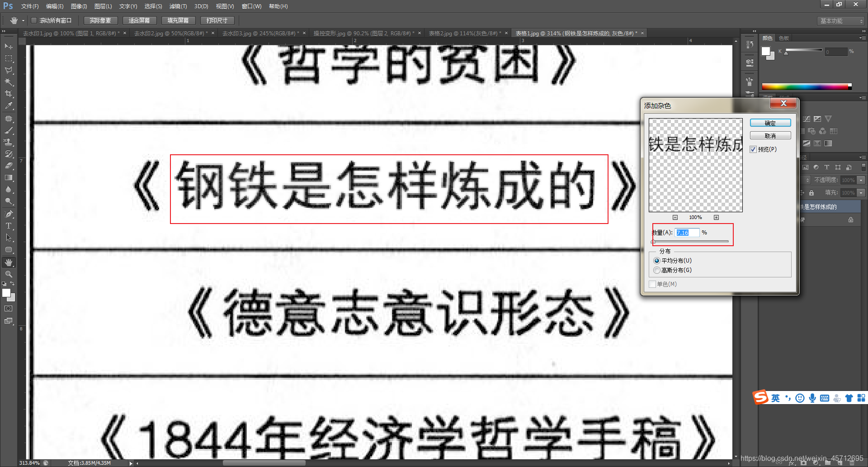Click the Sogou input method logo
Screen dimensions: 868x467
pos(760,397)
